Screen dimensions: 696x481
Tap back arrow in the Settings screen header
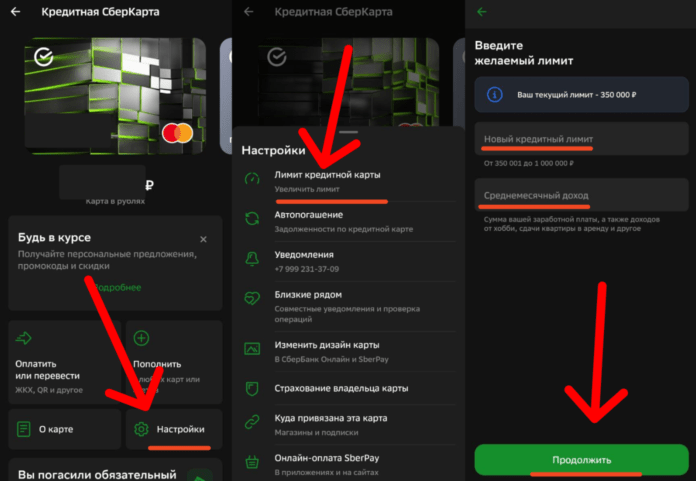pos(249,12)
